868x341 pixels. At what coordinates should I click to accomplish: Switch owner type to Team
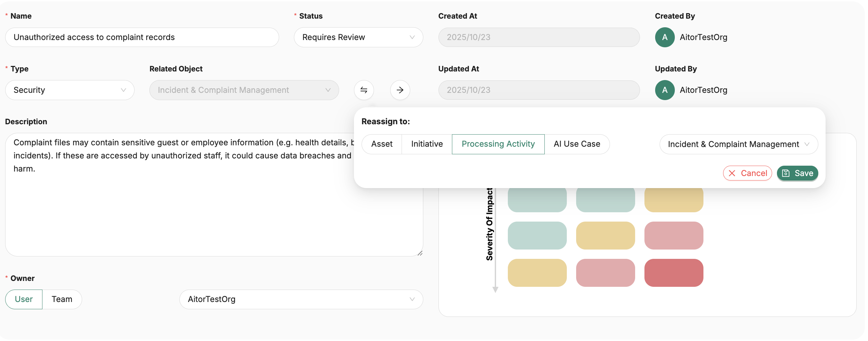tap(62, 299)
